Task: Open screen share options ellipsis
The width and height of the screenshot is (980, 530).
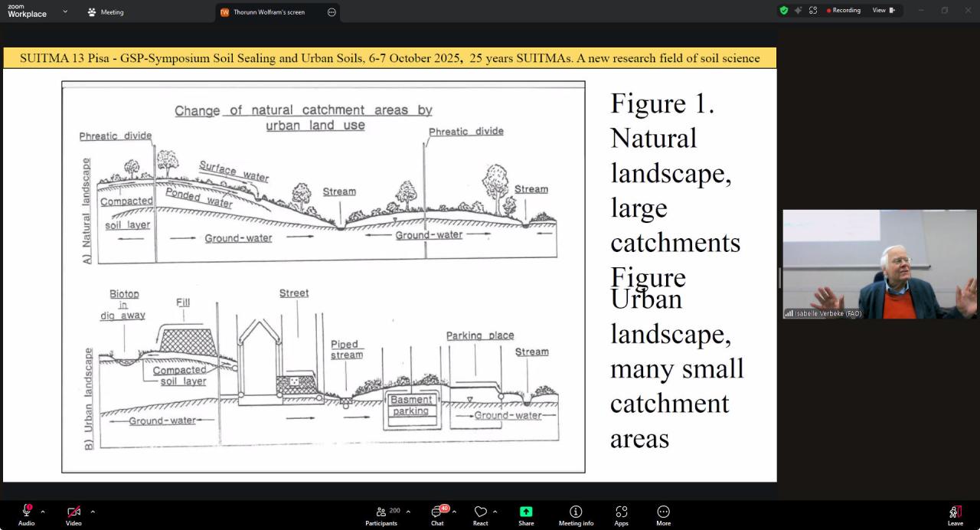Action: click(x=332, y=12)
